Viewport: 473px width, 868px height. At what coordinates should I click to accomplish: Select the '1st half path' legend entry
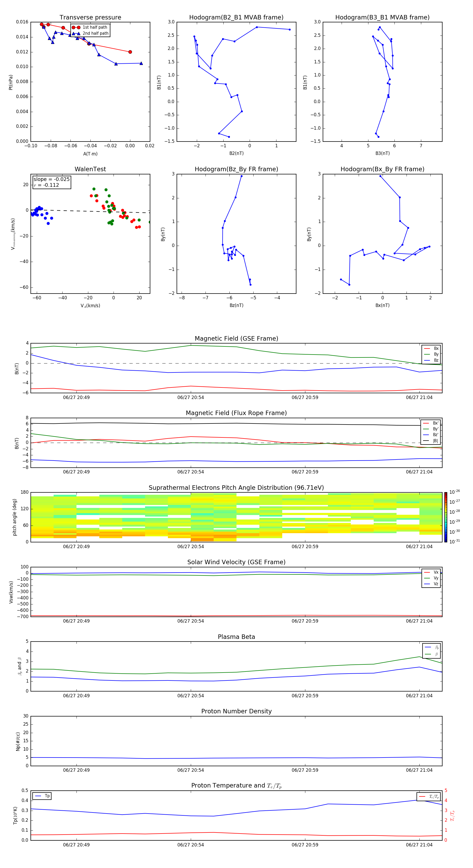pos(90,27)
